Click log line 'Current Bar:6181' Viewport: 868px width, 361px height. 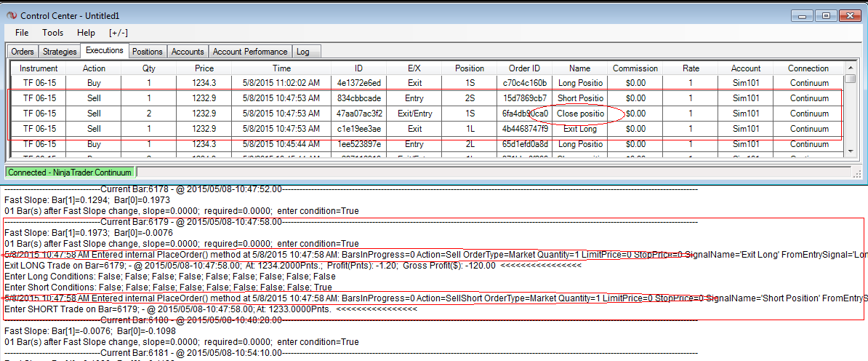pyautogui.click(x=350, y=352)
